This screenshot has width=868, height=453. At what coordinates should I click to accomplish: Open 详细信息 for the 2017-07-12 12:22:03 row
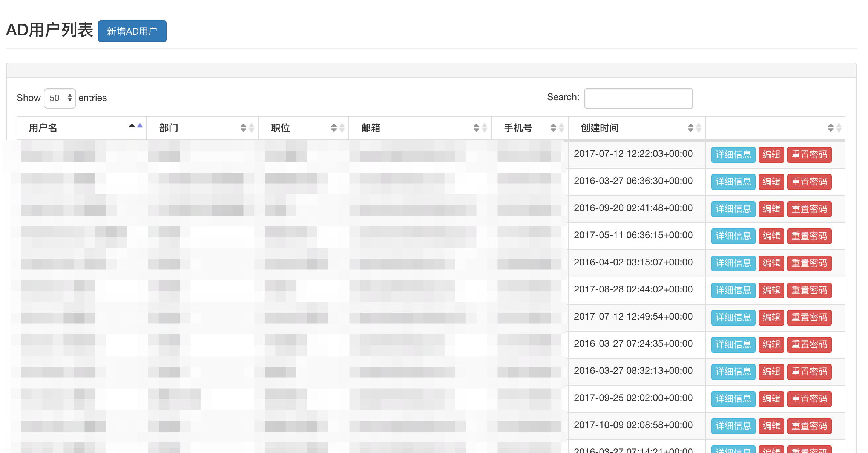pyautogui.click(x=733, y=155)
